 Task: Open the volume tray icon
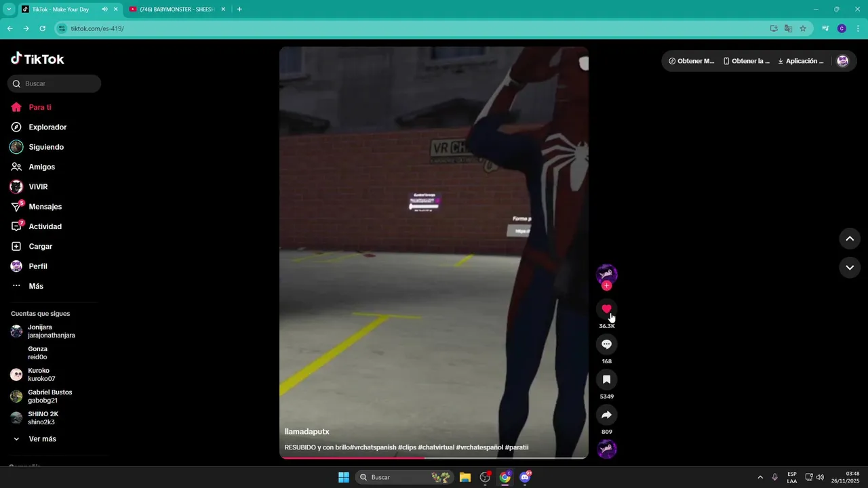(x=820, y=477)
